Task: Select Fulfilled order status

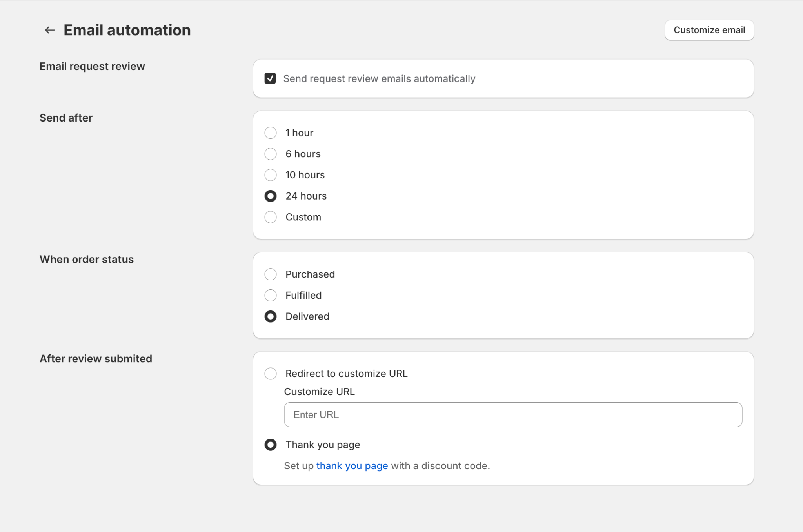Action: pyautogui.click(x=271, y=295)
